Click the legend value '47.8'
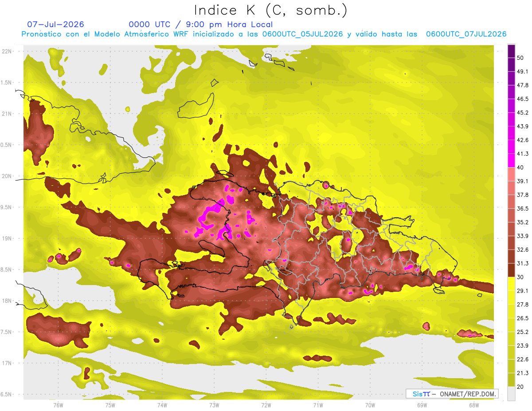This screenshot has width=532, height=411. click(x=523, y=85)
